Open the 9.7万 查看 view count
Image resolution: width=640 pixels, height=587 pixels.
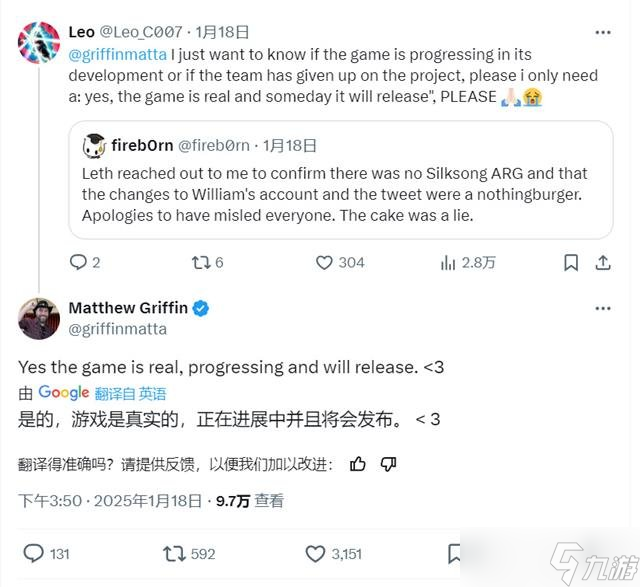(x=249, y=500)
